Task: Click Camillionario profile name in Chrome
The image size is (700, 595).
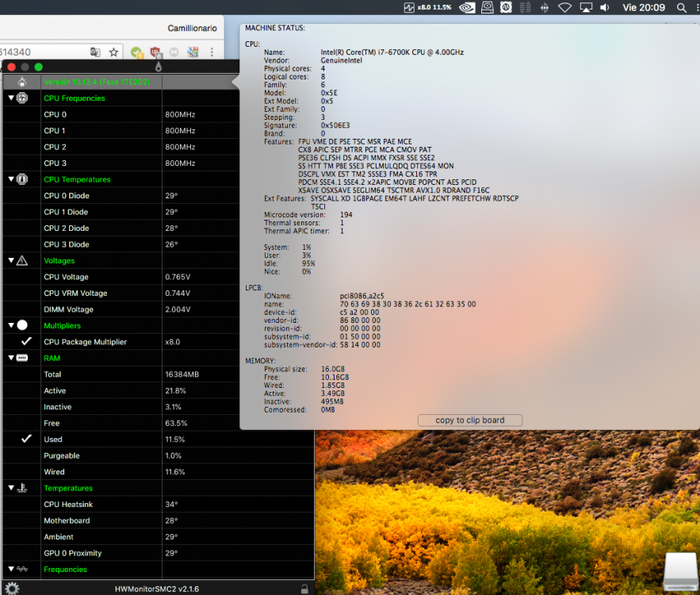Action: [x=192, y=28]
